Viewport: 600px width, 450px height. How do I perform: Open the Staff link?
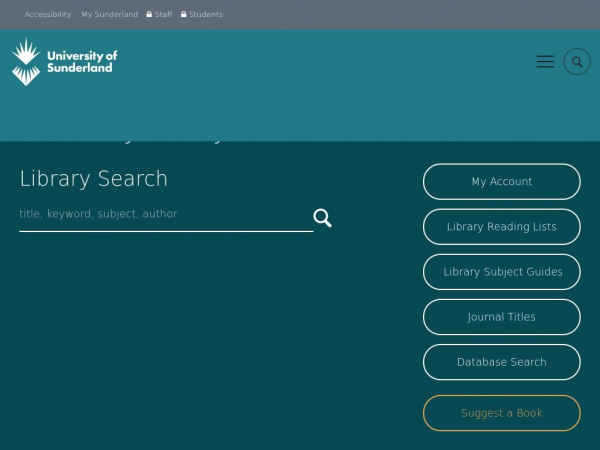coord(163,14)
